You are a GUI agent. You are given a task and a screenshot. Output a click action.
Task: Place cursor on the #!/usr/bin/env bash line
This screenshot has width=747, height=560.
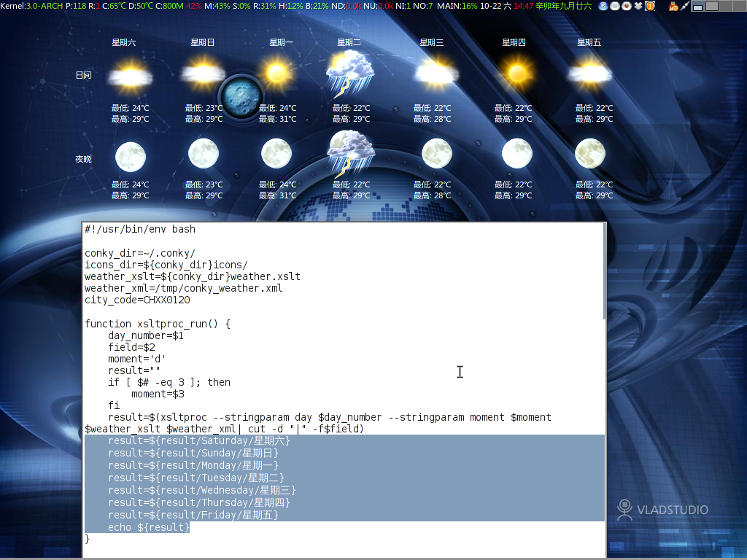pos(140,230)
